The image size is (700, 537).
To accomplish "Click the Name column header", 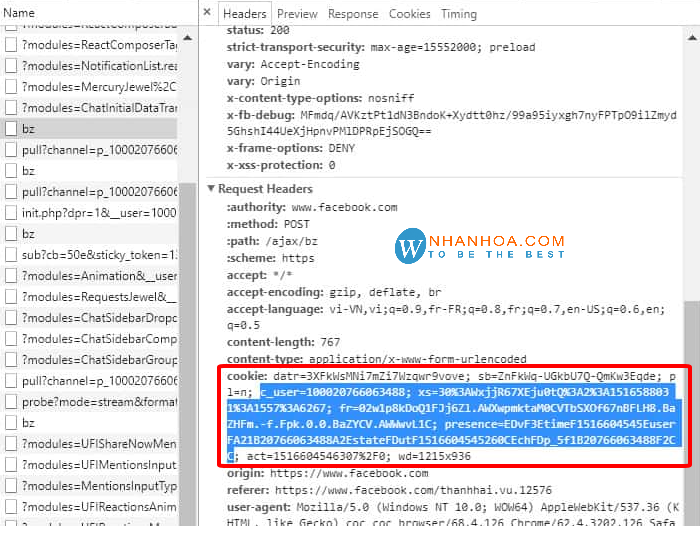I will 19,12.
